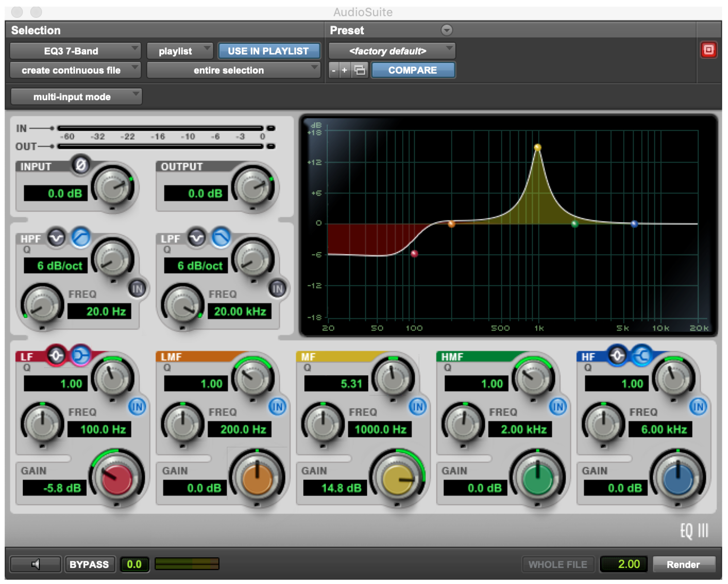Image resolution: width=728 pixels, height=584 pixels.
Task: Click the MF frequency value field
Action: (380, 429)
